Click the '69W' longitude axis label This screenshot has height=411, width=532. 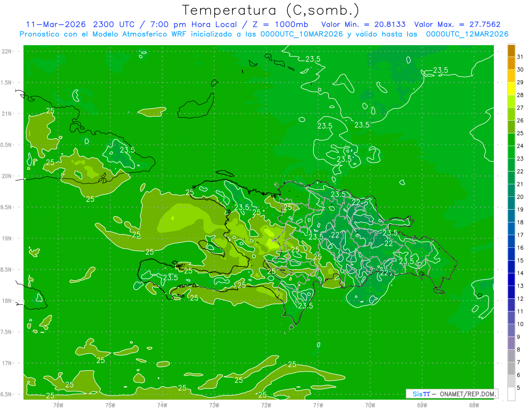[x=422, y=405]
